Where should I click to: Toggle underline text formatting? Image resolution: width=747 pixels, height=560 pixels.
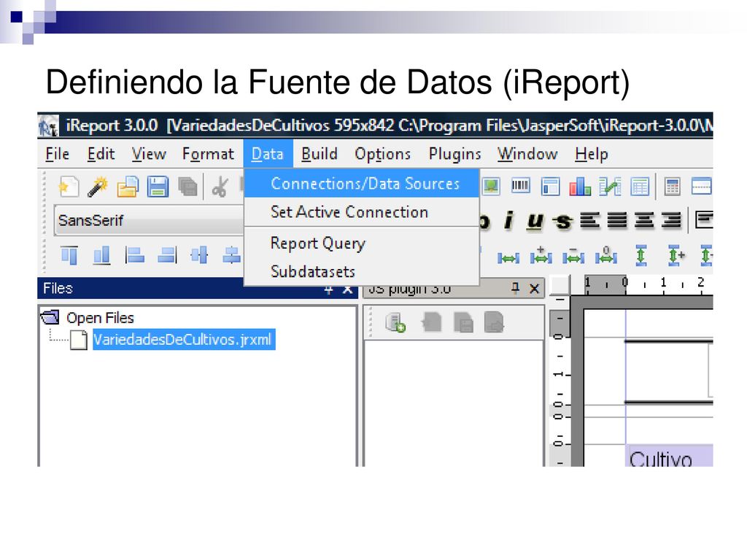pyautogui.click(x=535, y=222)
